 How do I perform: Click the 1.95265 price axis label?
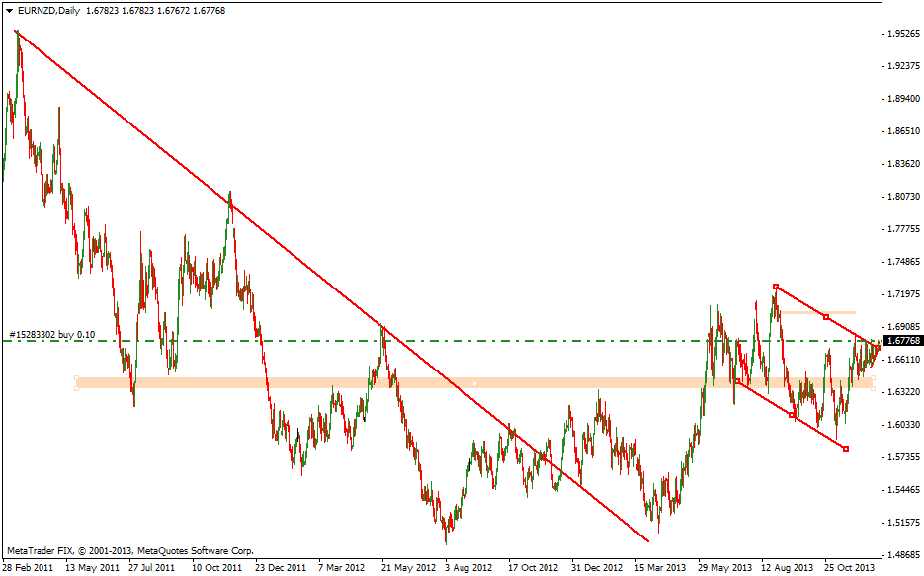point(900,34)
